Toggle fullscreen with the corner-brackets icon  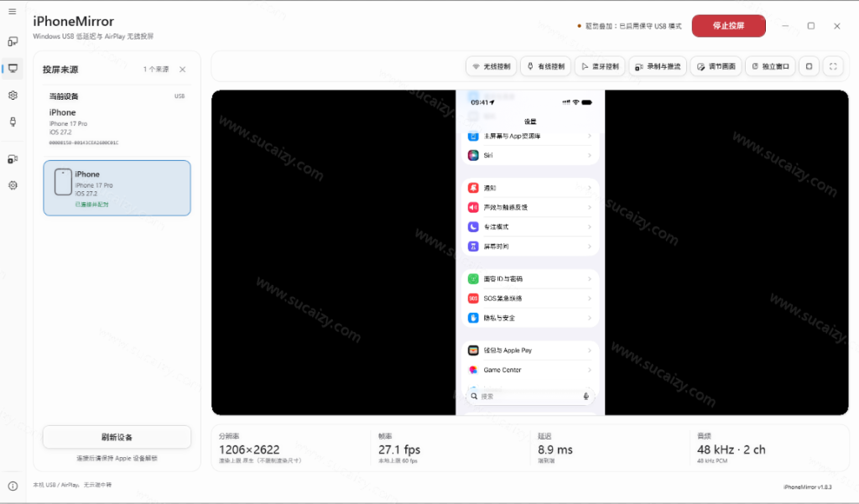[x=833, y=66]
